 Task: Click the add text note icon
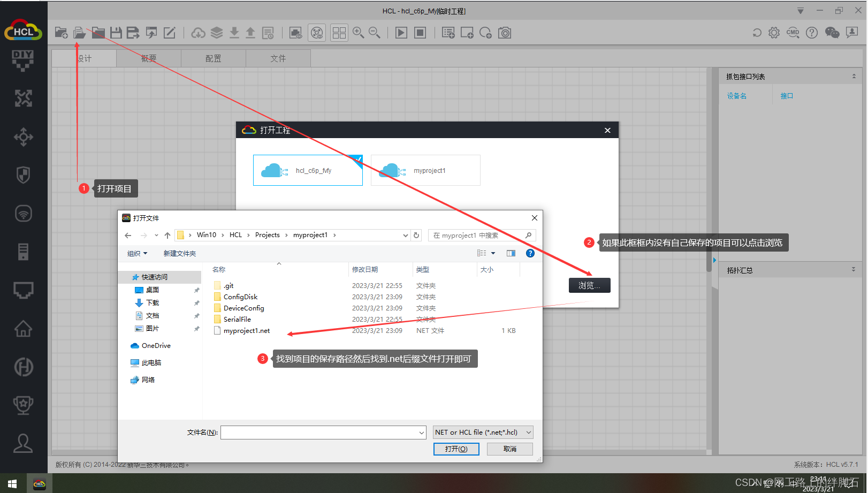pos(448,33)
